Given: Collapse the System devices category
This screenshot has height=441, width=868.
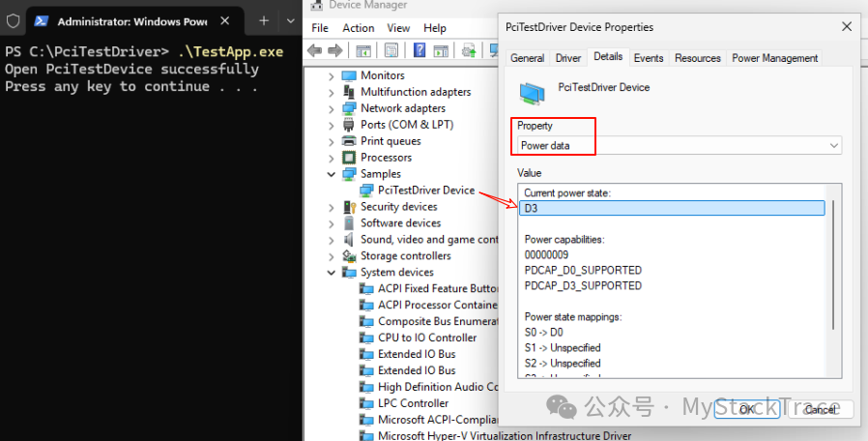Looking at the screenshot, I should pyautogui.click(x=331, y=273).
